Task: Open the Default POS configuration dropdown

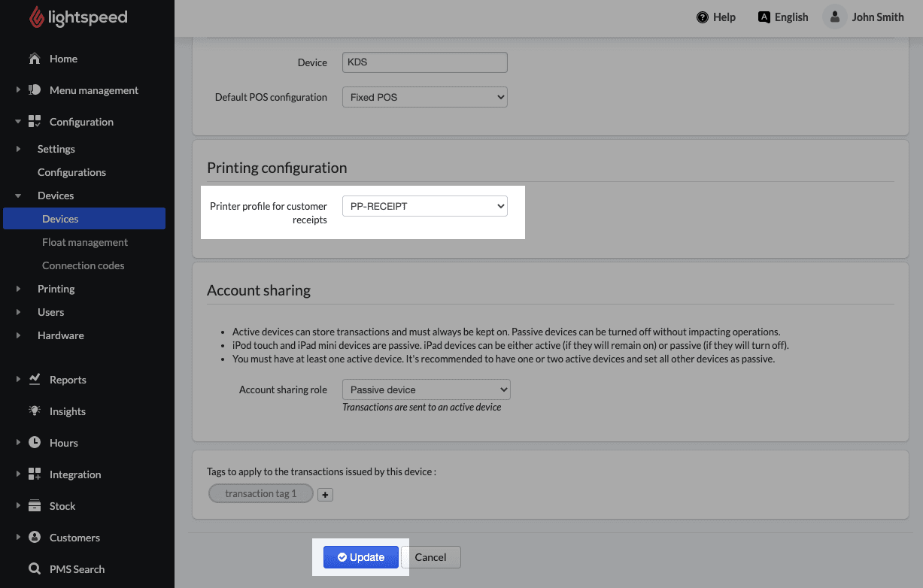Action: [x=424, y=97]
